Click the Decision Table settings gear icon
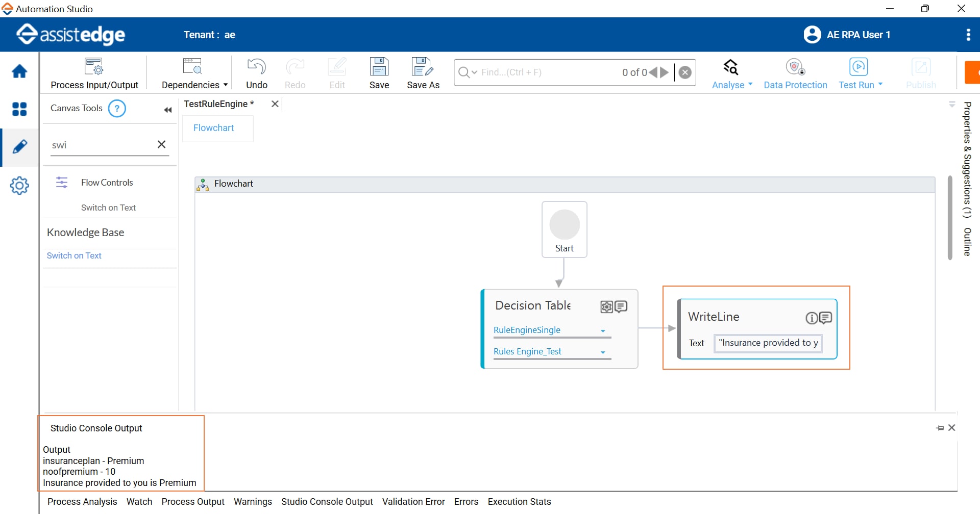The height and width of the screenshot is (514, 980). click(x=606, y=306)
